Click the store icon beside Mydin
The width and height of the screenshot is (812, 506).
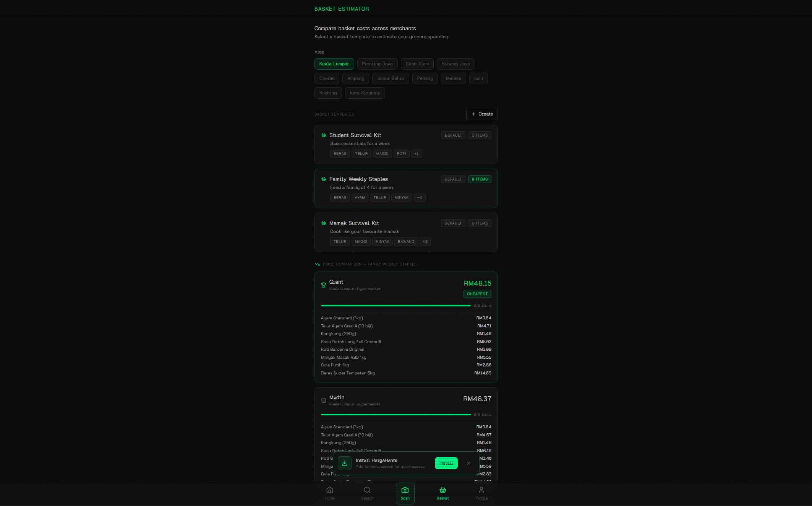pos(324,400)
